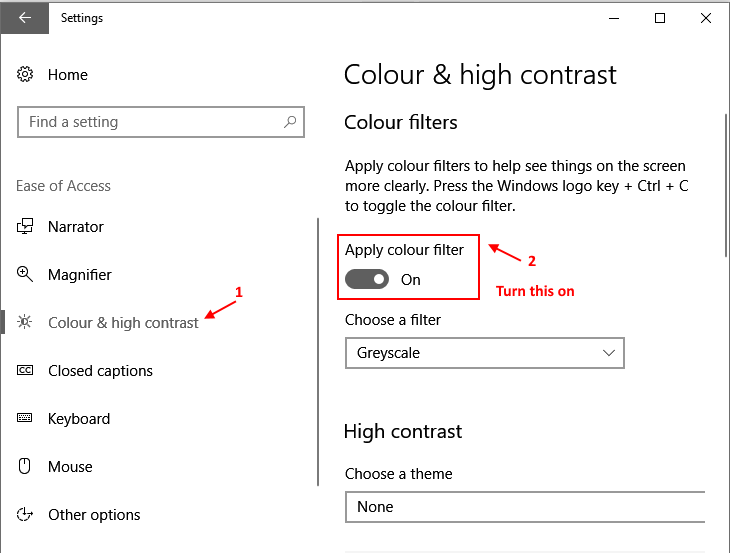730x553 pixels.
Task: Open the Greyscale filter dropdown
Action: (485, 353)
